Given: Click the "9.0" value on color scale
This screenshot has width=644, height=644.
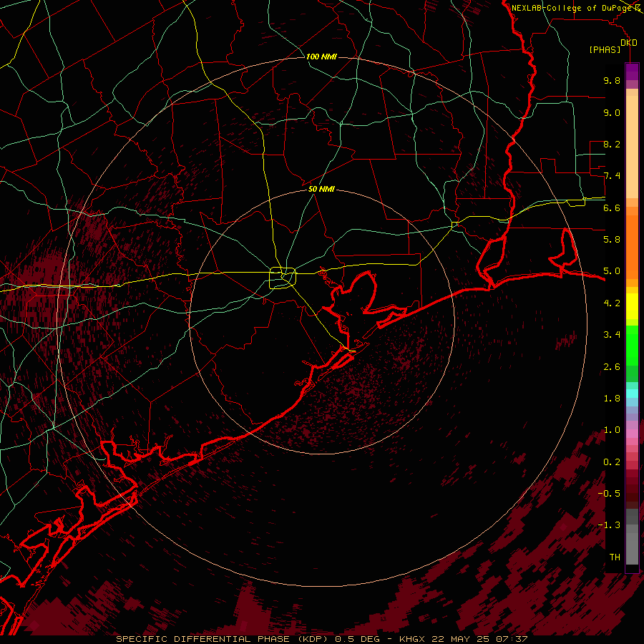Looking at the screenshot, I should 612,112.
